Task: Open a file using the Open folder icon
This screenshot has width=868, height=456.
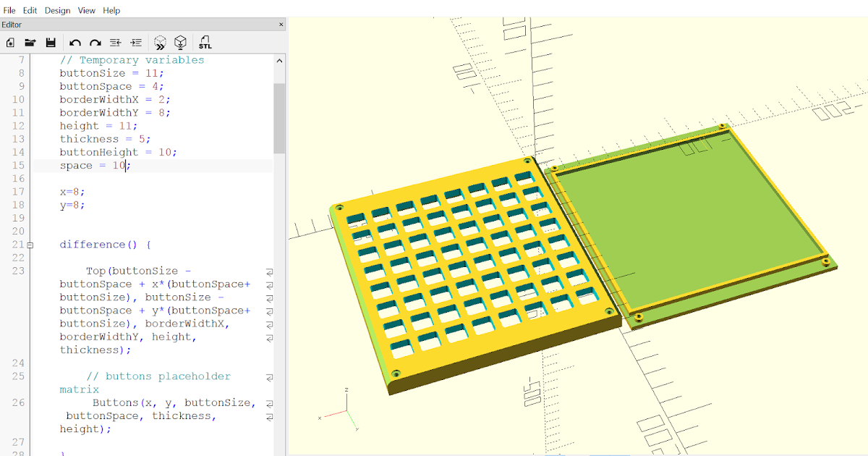Action: (x=30, y=42)
